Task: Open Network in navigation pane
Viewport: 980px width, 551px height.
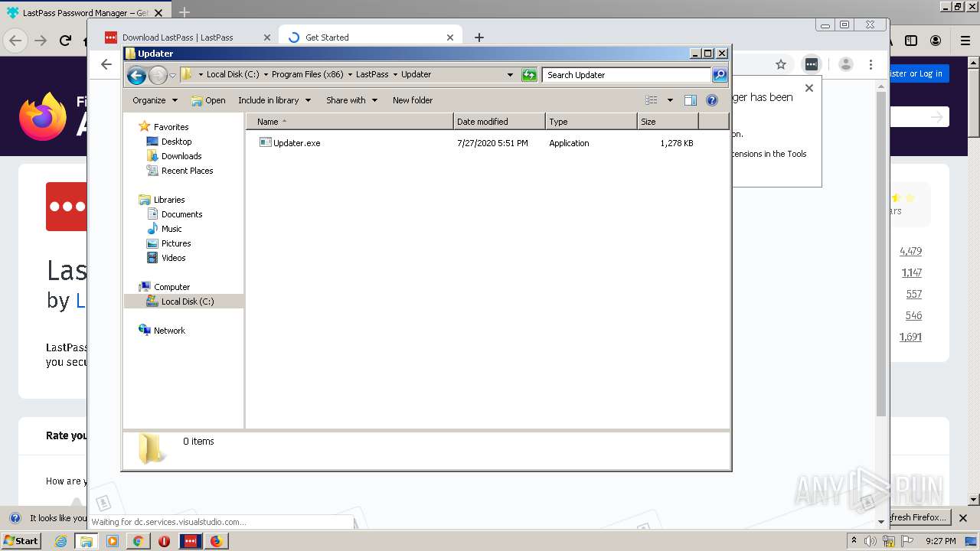Action: pyautogui.click(x=169, y=331)
